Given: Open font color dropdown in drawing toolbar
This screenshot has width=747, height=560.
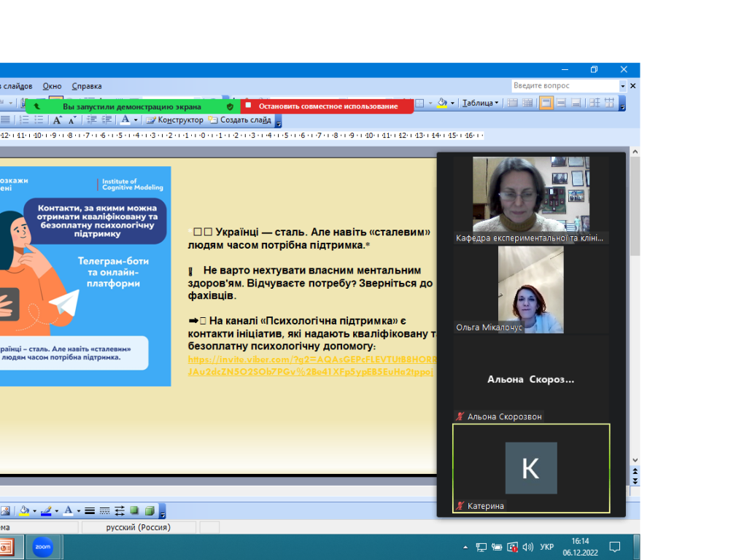Looking at the screenshot, I should [x=79, y=511].
